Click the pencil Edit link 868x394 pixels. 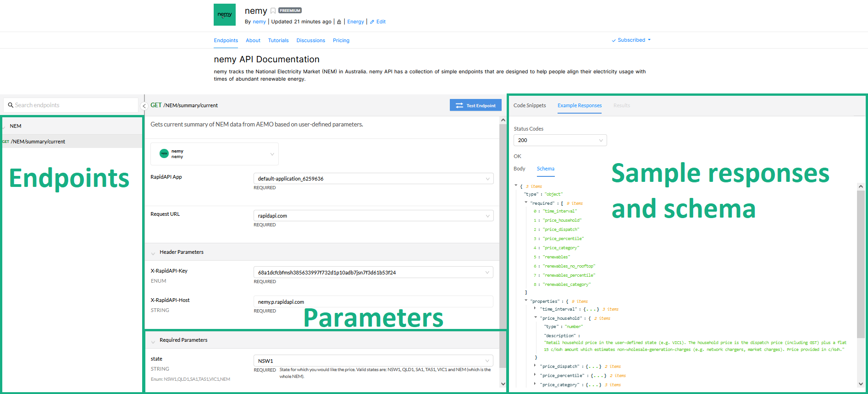pos(378,22)
